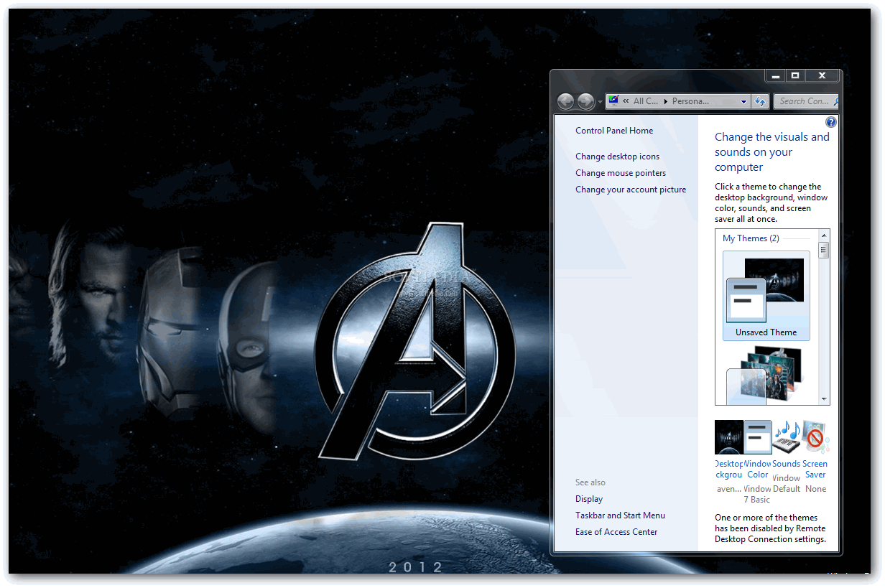Screen dimensions: 885x588
Task: Open the address bar history dropdown arrow
Action: click(x=743, y=101)
